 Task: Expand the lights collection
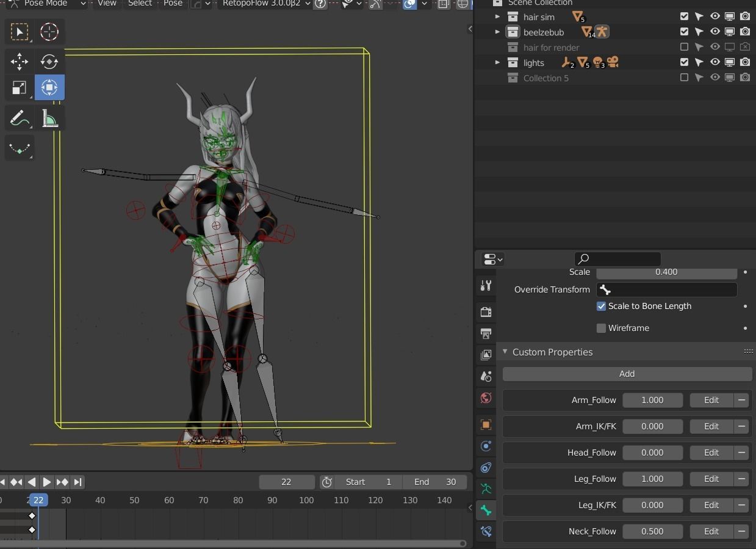tap(497, 62)
